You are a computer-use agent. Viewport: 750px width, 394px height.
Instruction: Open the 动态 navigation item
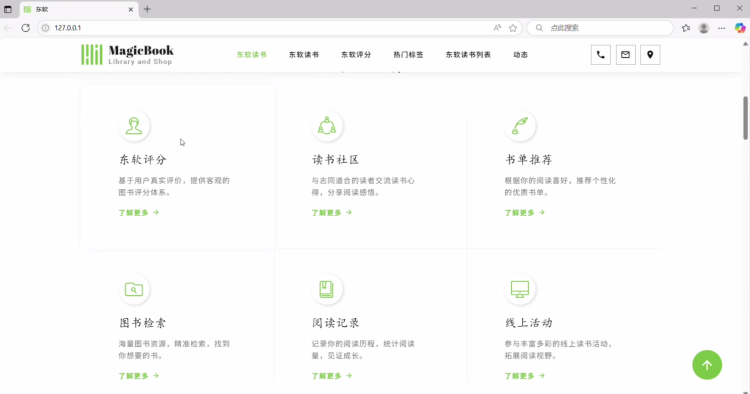coord(520,55)
